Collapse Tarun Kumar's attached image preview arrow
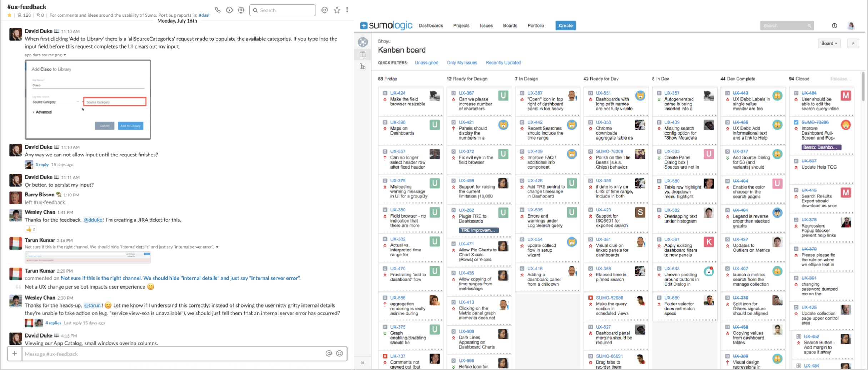The height and width of the screenshot is (370, 868). (217, 247)
